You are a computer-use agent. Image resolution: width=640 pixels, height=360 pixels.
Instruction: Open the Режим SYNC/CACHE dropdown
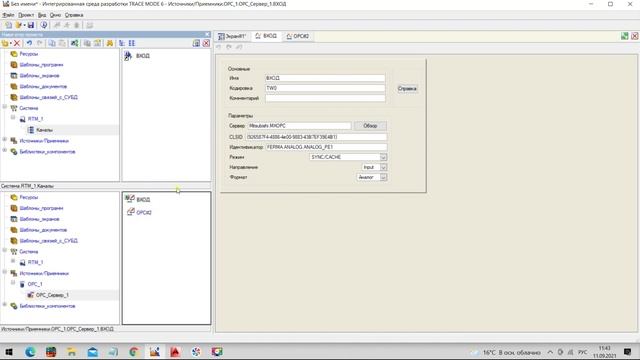(383, 157)
